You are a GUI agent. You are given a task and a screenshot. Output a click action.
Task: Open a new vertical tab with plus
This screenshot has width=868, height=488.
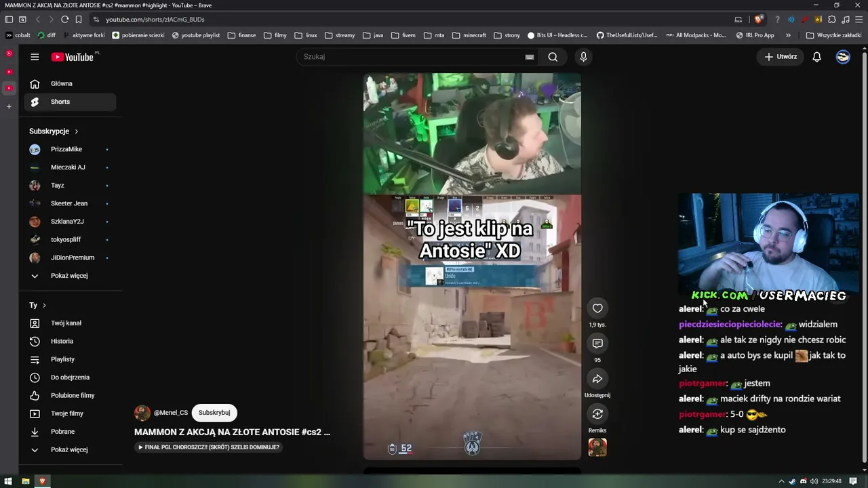pyautogui.click(x=9, y=106)
